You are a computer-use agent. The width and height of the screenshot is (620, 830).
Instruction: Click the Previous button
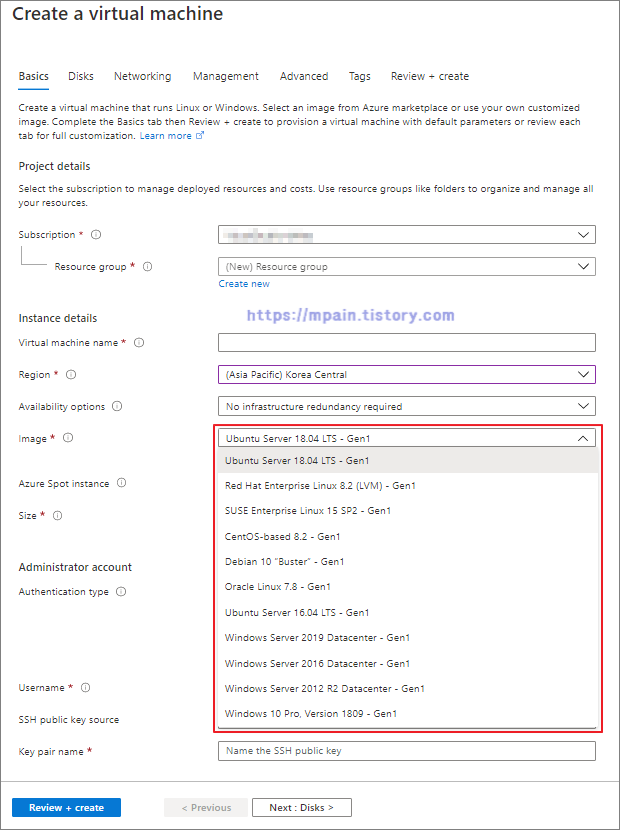pyautogui.click(x=206, y=807)
